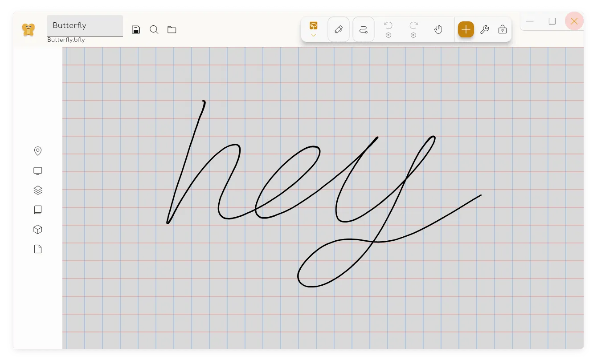The image size is (597, 364).
Task: Save the document with floppy disk icon
Action: tap(136, 30)
